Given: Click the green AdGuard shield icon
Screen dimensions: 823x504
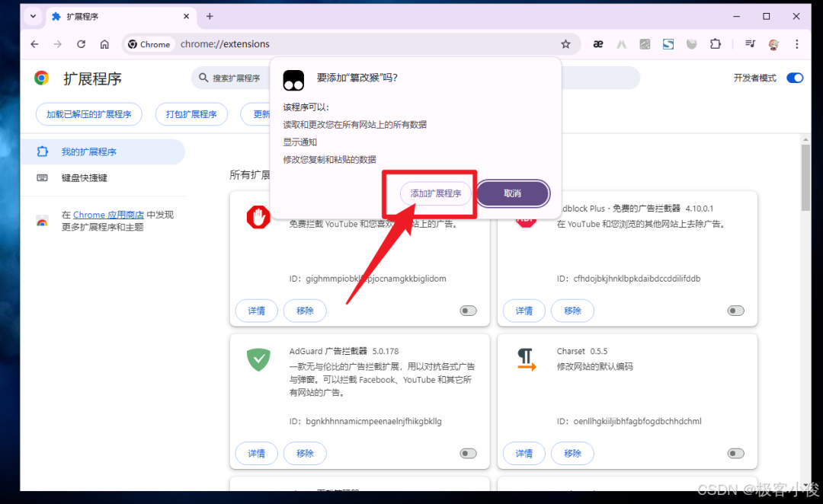Looking at the screenshot, I should pos(258,360).
